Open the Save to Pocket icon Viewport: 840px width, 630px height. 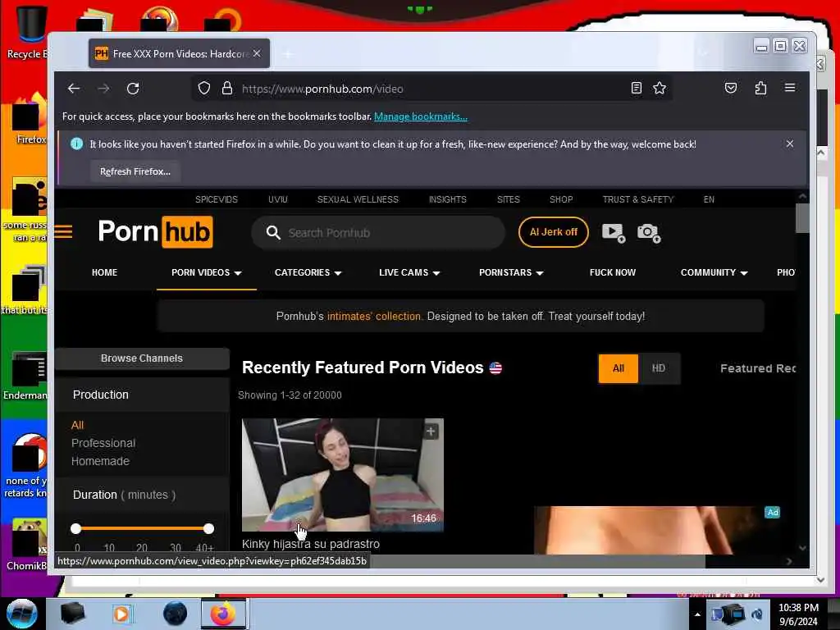click(x=731, y=88)
